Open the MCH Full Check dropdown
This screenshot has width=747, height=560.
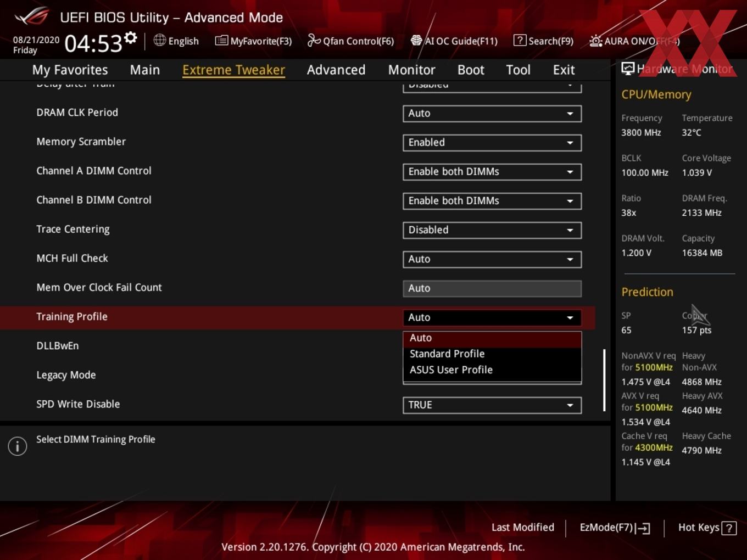coord(492,259)
